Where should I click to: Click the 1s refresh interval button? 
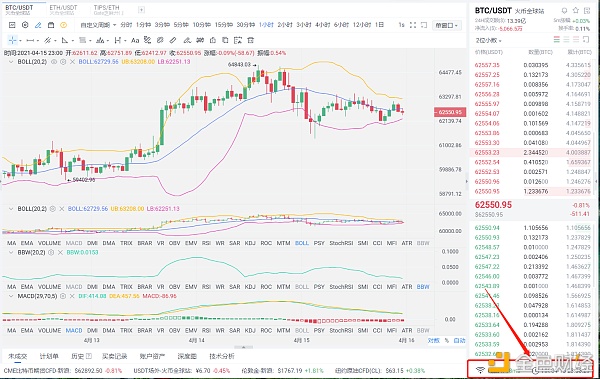(x=401, y=25)
